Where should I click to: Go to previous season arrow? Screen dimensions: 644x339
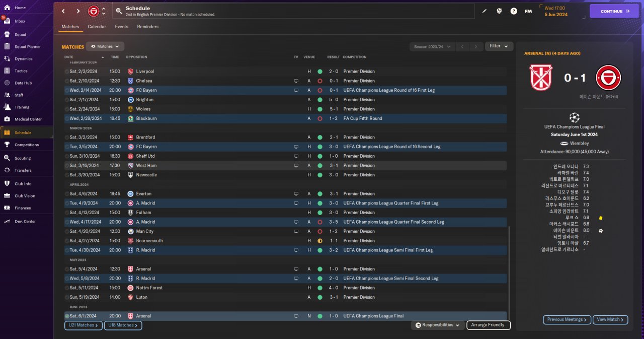coord(463,46)
